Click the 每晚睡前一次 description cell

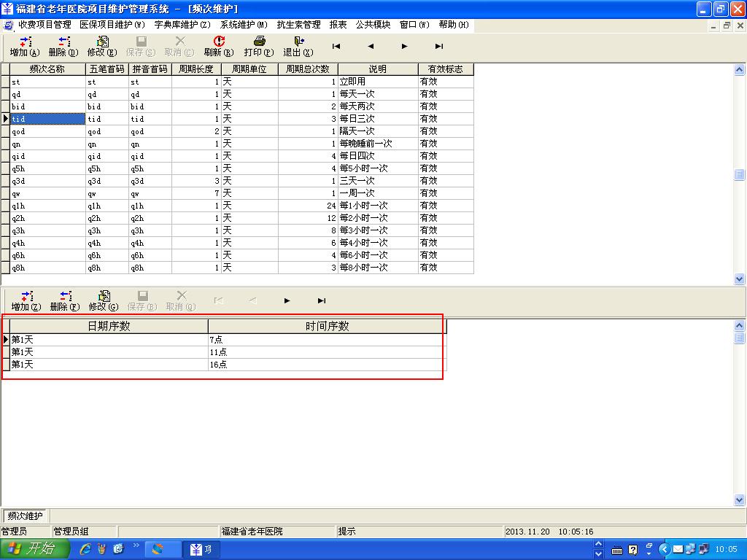[378, 144]
